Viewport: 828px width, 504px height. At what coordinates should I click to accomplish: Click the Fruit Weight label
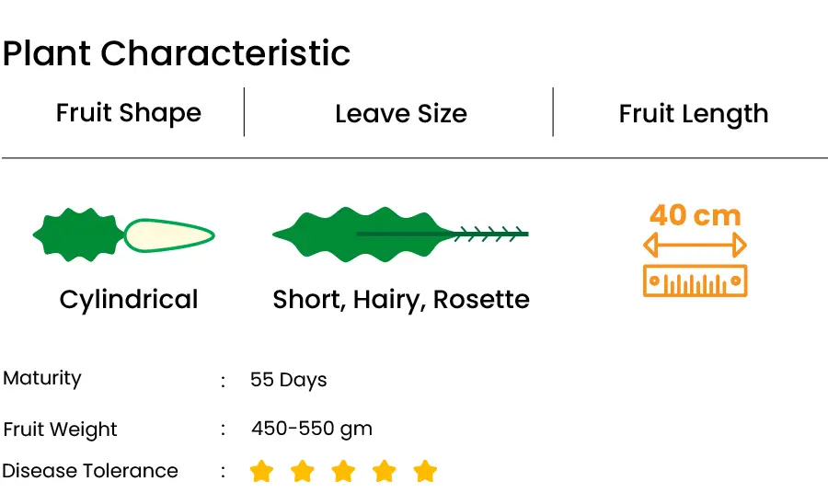point(60,430)
